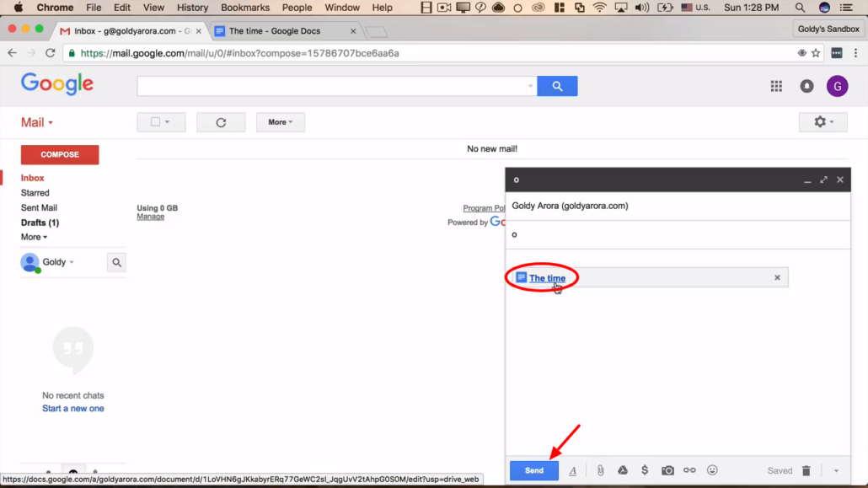
Task: Discard draft with the trash icon
Action: click(x=806, y=471)
